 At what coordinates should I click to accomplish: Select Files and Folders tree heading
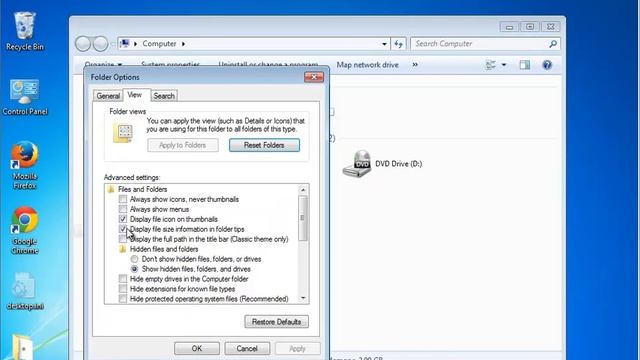coord(142,189)
